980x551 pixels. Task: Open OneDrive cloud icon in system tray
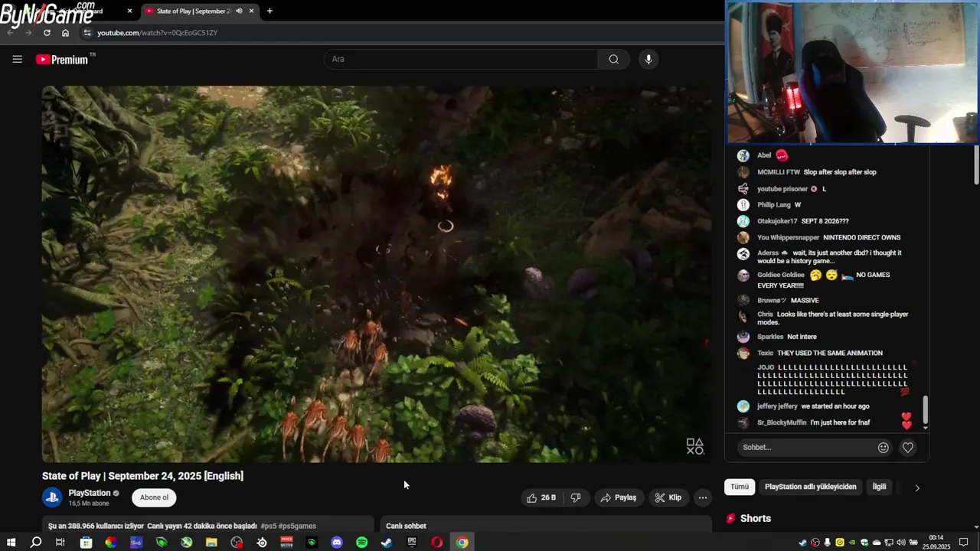877,543
